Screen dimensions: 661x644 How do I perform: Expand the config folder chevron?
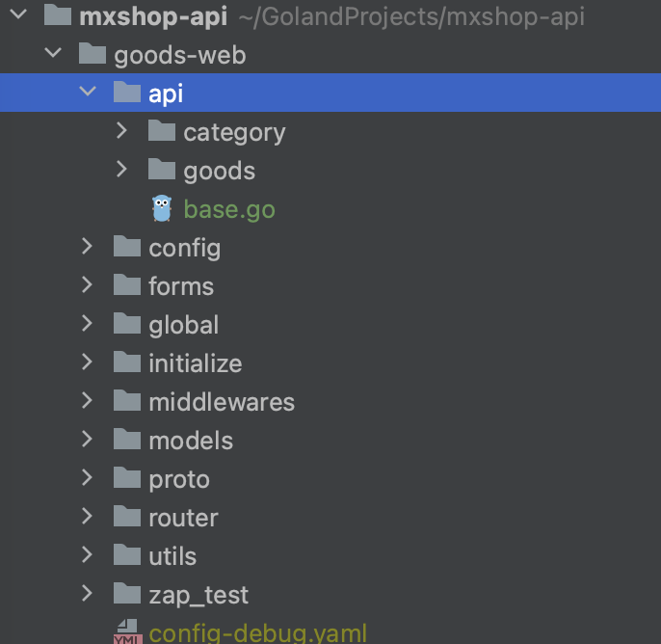point(88,248)
